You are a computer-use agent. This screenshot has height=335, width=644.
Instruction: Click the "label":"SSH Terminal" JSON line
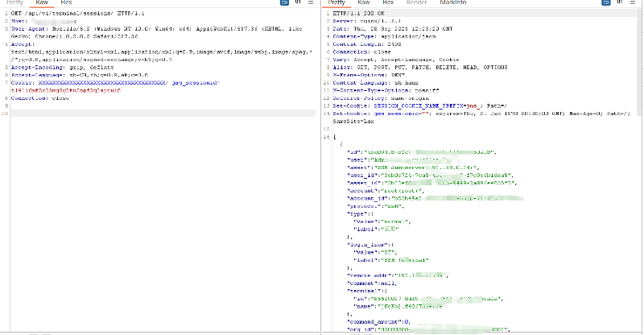391,261
